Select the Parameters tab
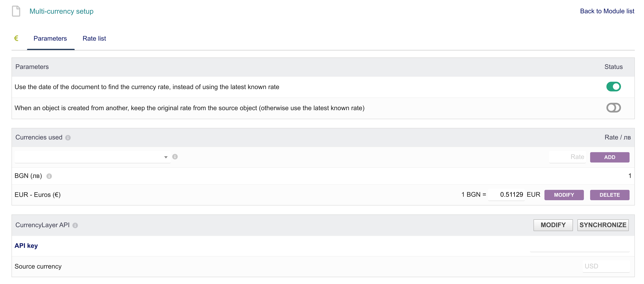 coord(50,38)
